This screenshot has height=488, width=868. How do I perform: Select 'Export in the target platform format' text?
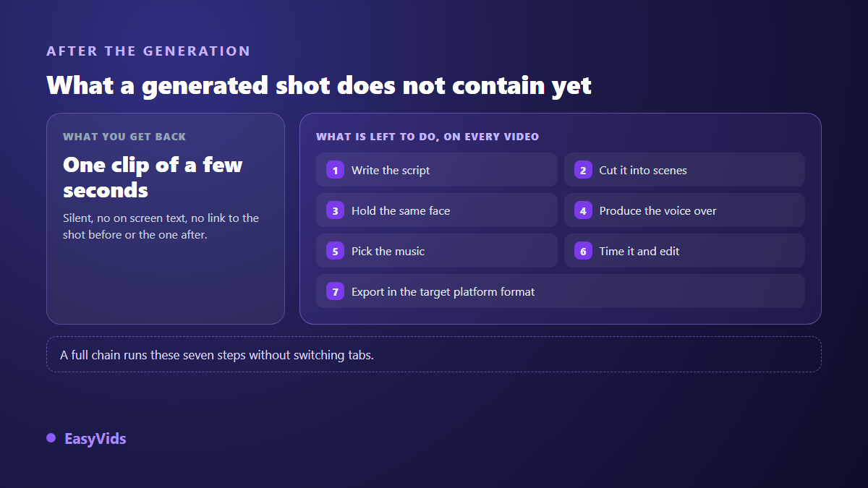click(x=443, y=292)
